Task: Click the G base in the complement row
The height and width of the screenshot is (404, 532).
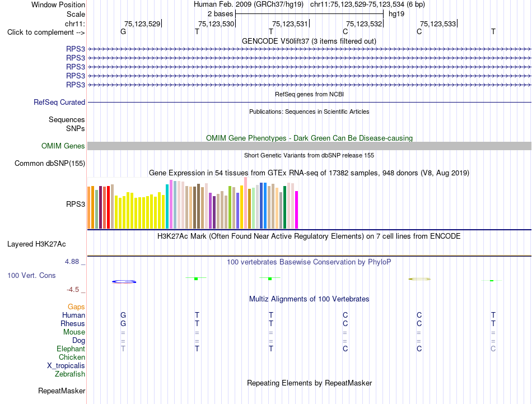Action: click(x=123, y=31)
